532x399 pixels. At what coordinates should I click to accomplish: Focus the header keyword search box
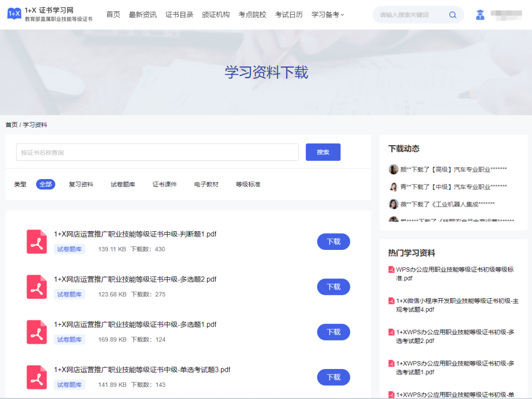[x=410, y=15]
